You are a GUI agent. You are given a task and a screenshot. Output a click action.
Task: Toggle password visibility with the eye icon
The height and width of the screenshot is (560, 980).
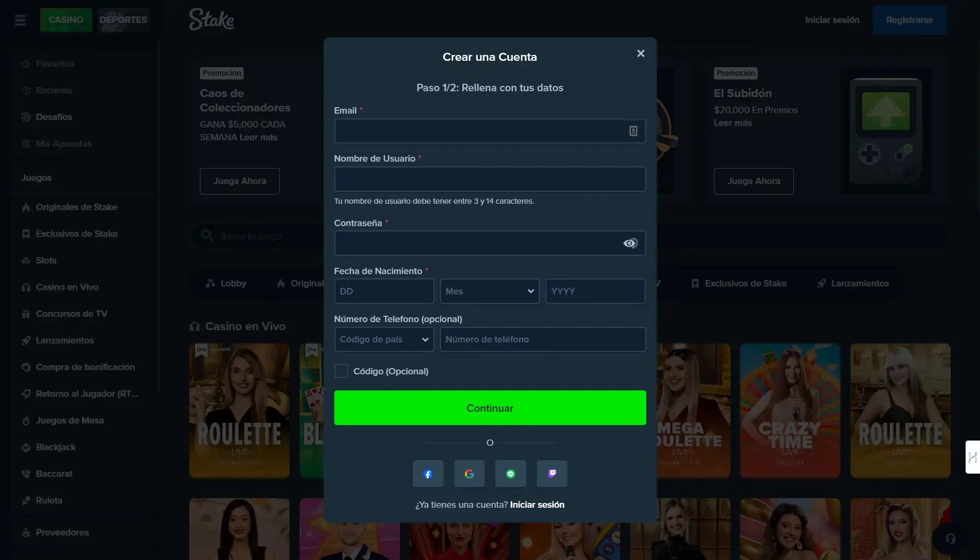tap(630, 243)
